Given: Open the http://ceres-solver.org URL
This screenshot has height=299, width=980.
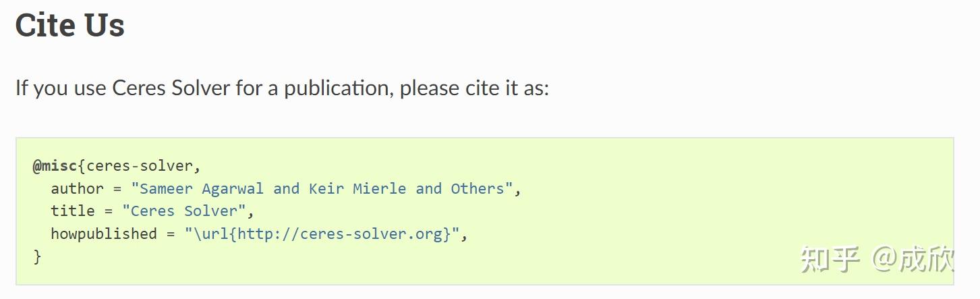Looking at the screenshot, I should pyautogui.click(x=344, y=234).
